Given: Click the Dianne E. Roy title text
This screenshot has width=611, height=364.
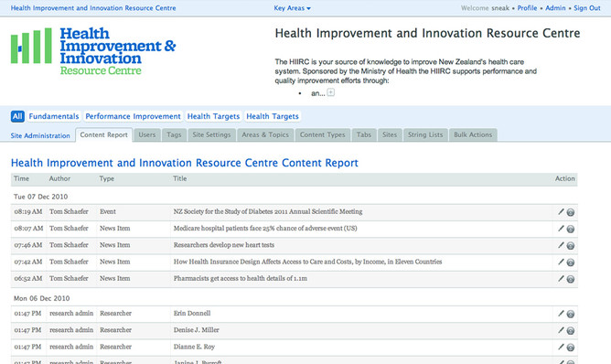Looking at the screenshot, I should 194,347.
